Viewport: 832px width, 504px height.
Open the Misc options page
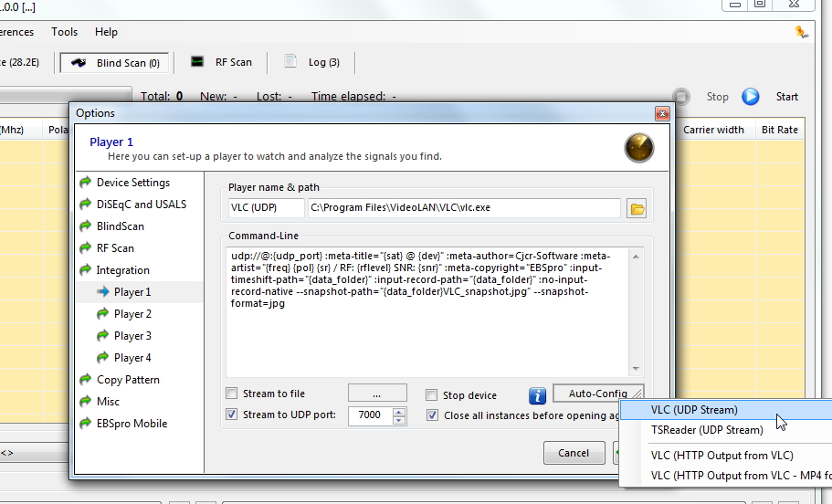click(x=108, y=402)
